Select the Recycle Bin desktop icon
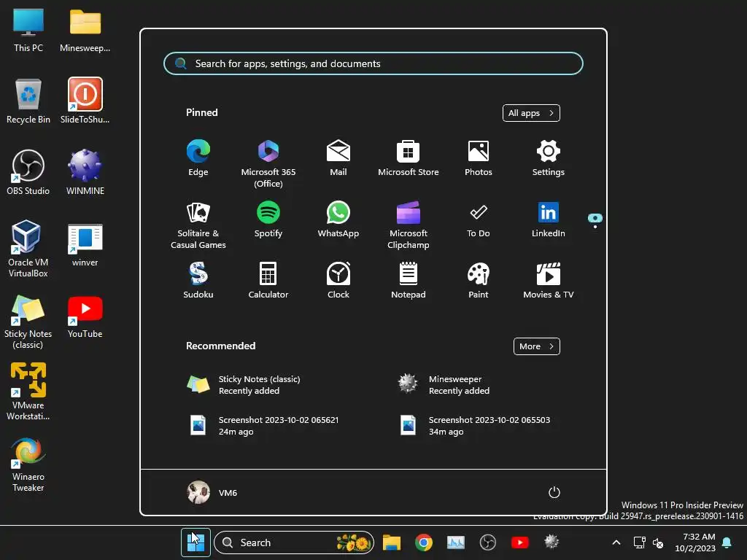Viewport: 747px width, 560px height. point(28,101)
